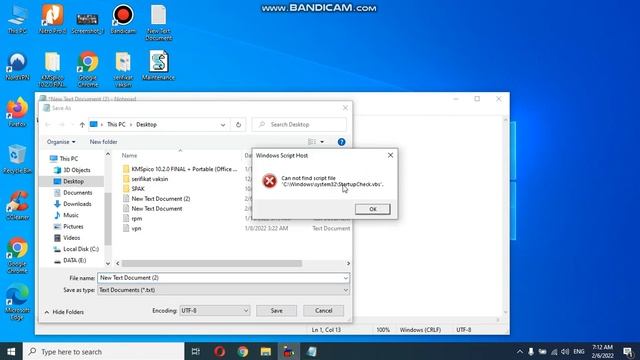Open Task View on taskbar
The width and height of the screenshot is (640, 360).
tap(196, 351)
